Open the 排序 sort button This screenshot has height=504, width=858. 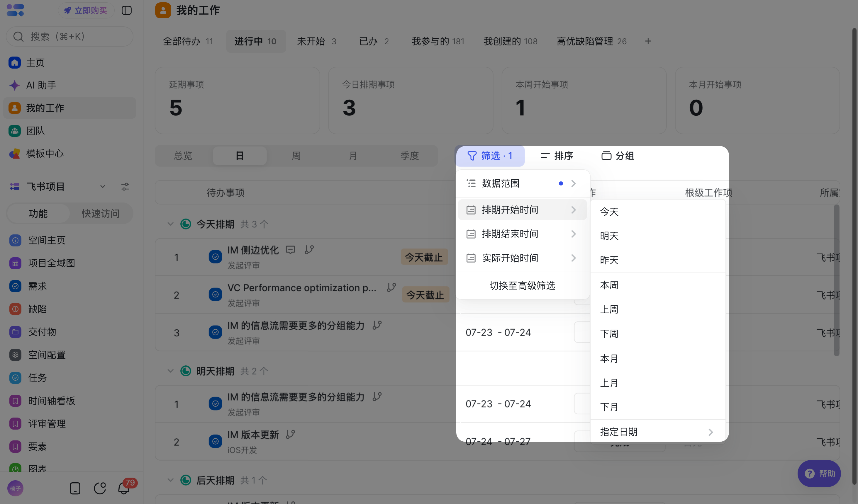[x=557, y=156]
